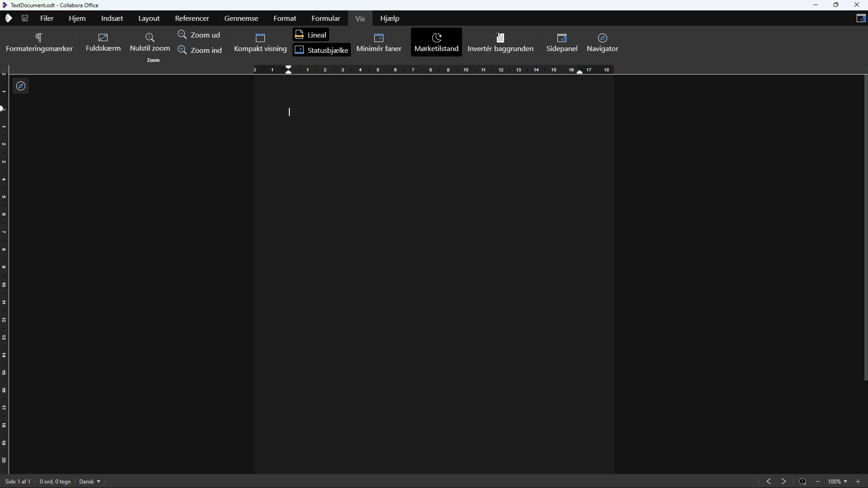Enable Kompakt visning
The height and width of the screenshot is (488, 868).
coord(260,42)
